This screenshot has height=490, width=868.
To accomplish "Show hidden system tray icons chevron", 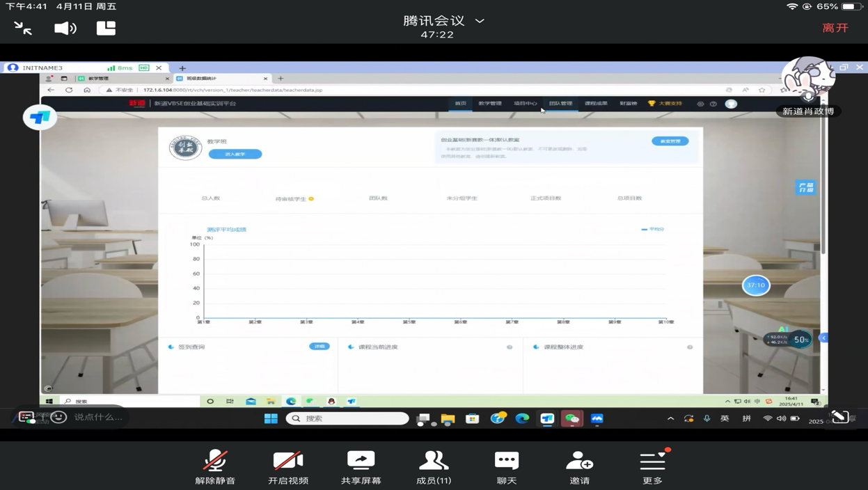I will tap(670, 418).
